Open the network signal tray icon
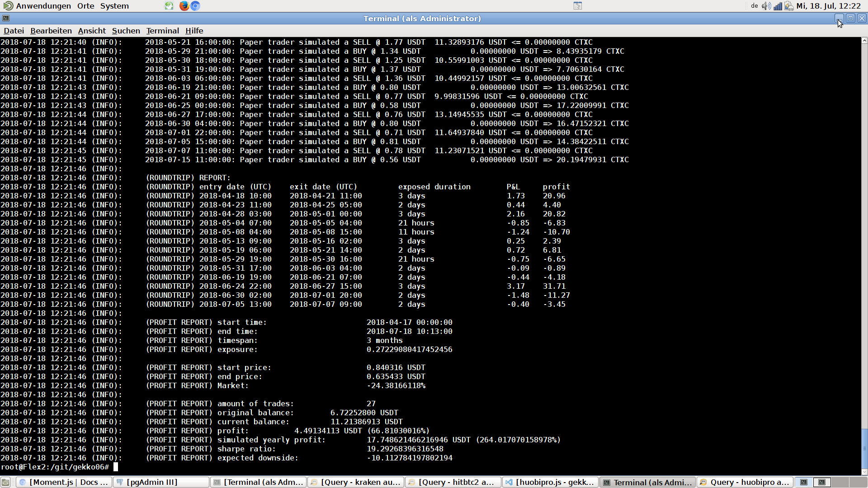The height and width of the screenshot is (488, 868). pos(778,6)
